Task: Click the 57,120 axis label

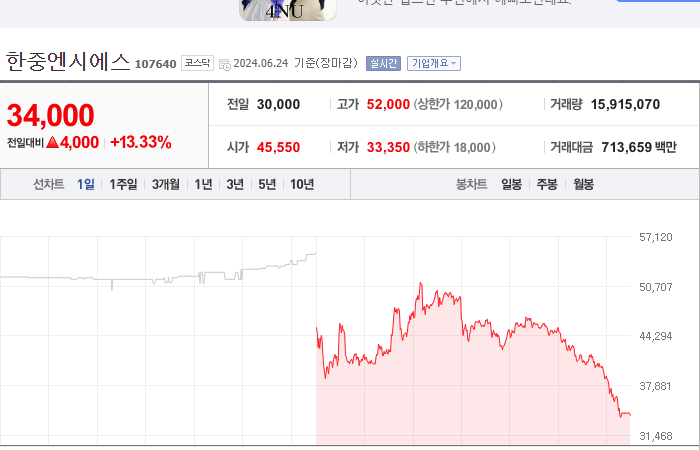Action: (x=655, y=237)
